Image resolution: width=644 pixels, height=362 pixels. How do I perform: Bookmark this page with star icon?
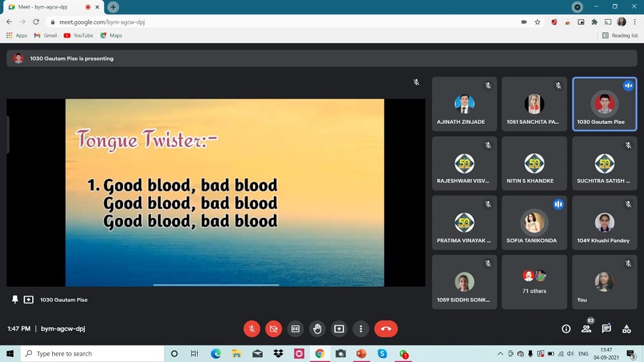[x=537, y=21]
